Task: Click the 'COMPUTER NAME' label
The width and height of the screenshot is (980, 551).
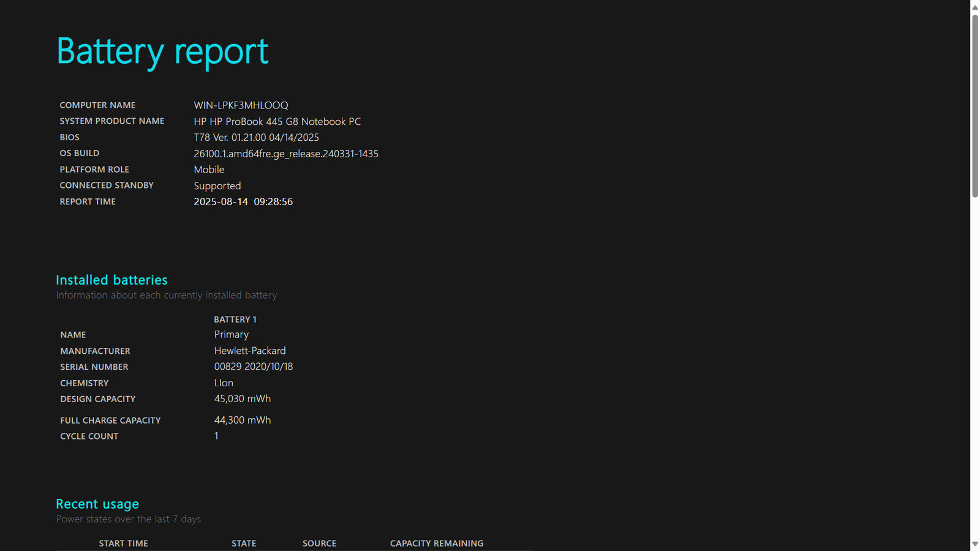Action: click(97, 105)
